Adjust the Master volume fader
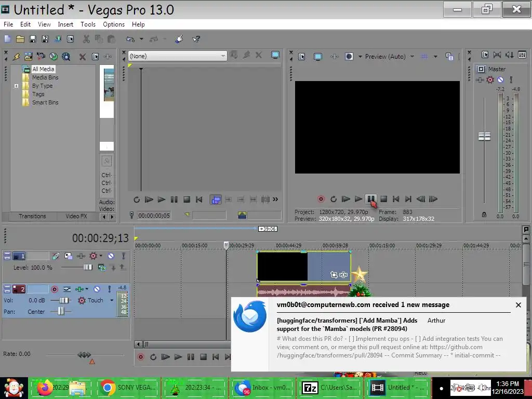 click(484, 137)
